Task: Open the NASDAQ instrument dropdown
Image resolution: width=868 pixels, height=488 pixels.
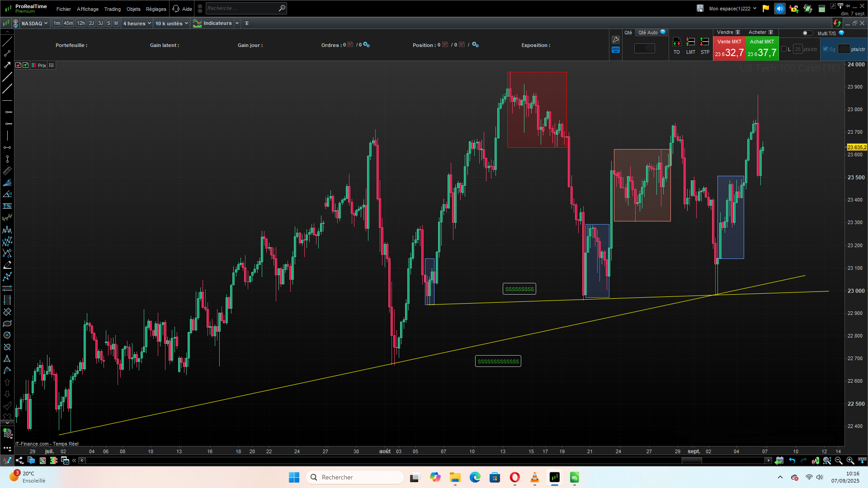Action: coord(34,23)
